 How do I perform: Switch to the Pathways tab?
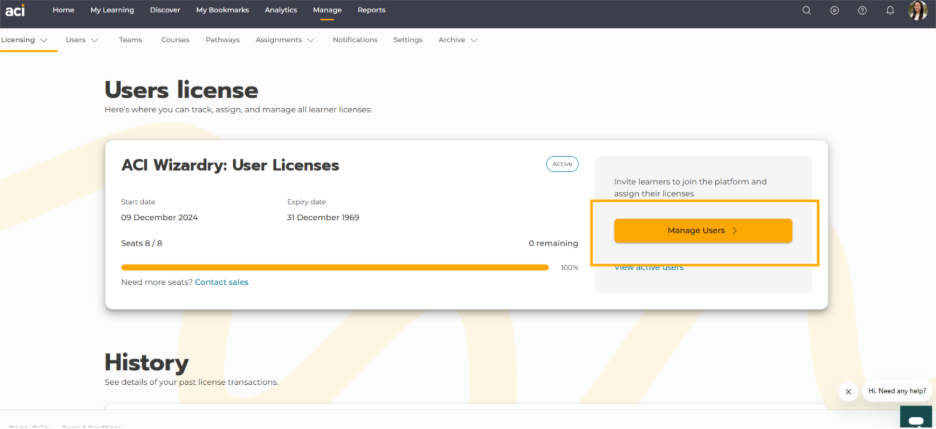(222, 40)
